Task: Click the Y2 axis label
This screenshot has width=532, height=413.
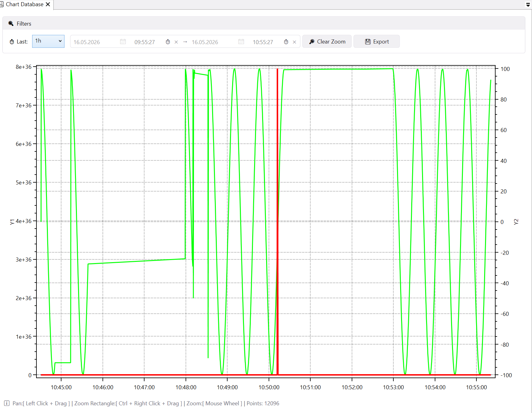Action: click(516, 222)
